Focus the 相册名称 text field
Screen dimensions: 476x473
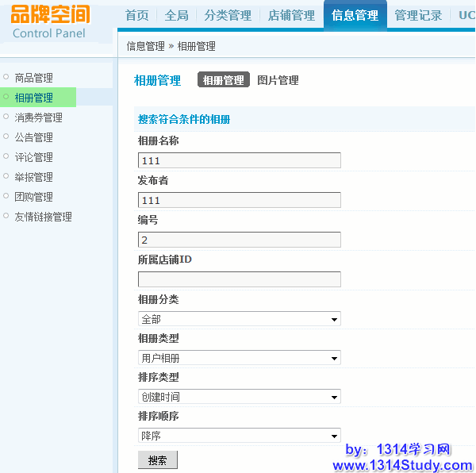[239, 160]
